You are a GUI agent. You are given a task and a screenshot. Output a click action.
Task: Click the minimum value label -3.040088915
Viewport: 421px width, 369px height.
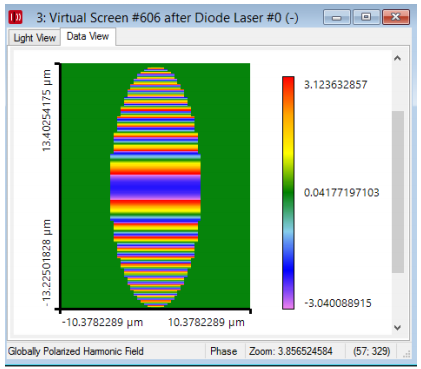pos(338,303)
